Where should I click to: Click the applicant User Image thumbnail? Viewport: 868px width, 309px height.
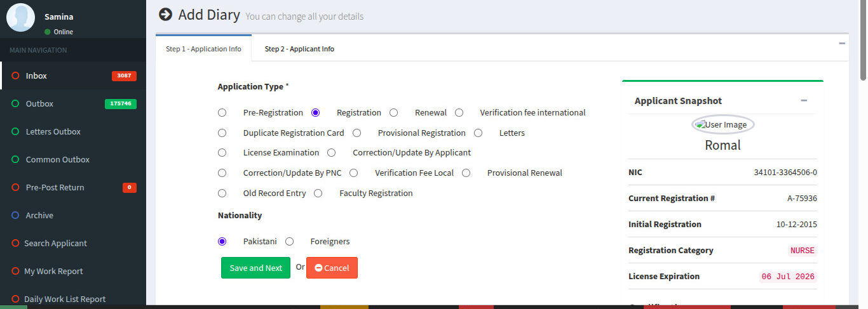pos(722,125)
